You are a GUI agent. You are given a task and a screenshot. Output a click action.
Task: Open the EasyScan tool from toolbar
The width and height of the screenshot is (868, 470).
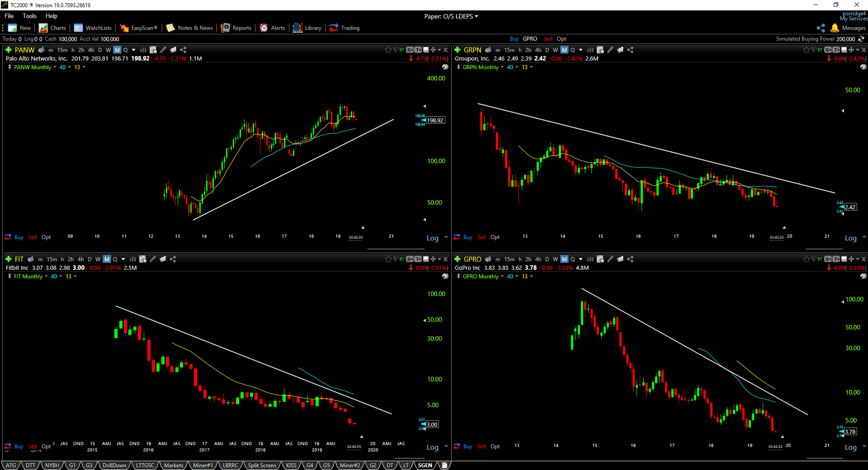(139, 28)
